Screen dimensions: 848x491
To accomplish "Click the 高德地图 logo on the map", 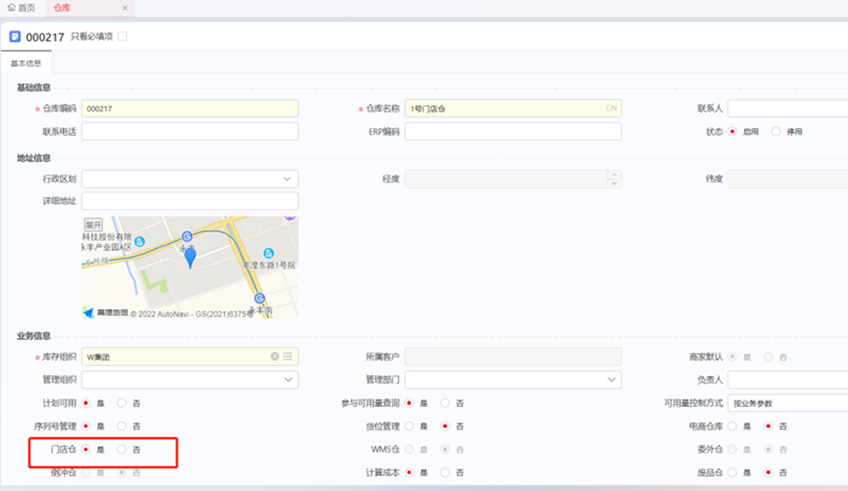I will [x=104, y=313].
